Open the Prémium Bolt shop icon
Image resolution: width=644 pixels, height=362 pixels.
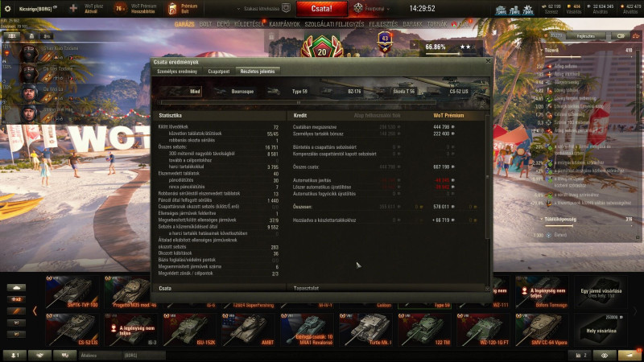tap(172, 8)
